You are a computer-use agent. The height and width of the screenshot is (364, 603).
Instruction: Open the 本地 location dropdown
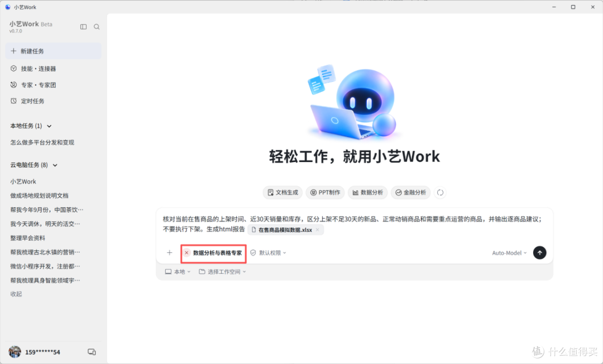178,272
